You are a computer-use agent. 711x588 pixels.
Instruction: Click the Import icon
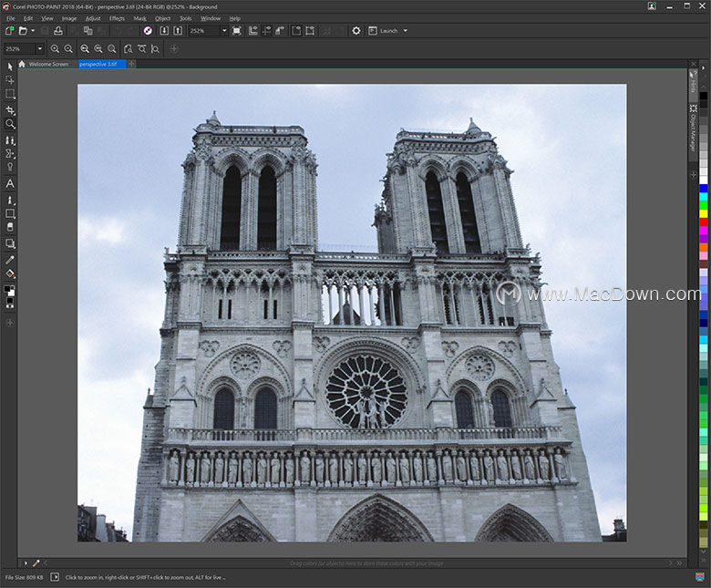(x=164, y=31)
